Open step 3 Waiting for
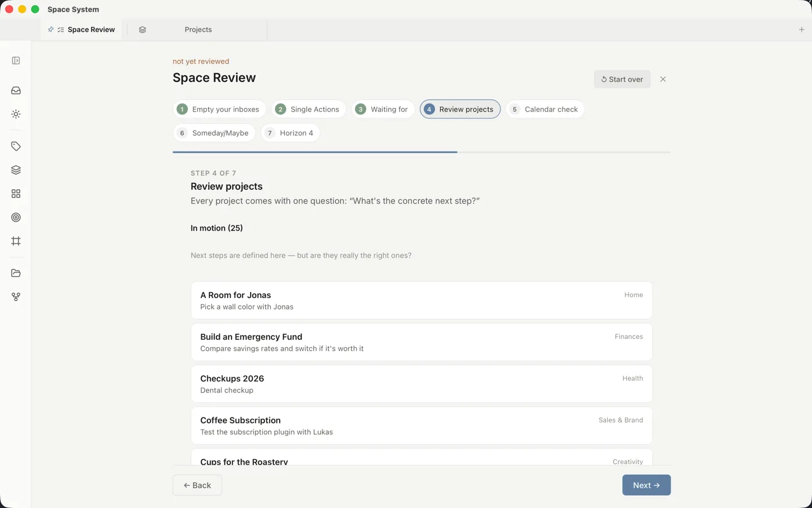812x508 pixels. [x=383, y=109]
